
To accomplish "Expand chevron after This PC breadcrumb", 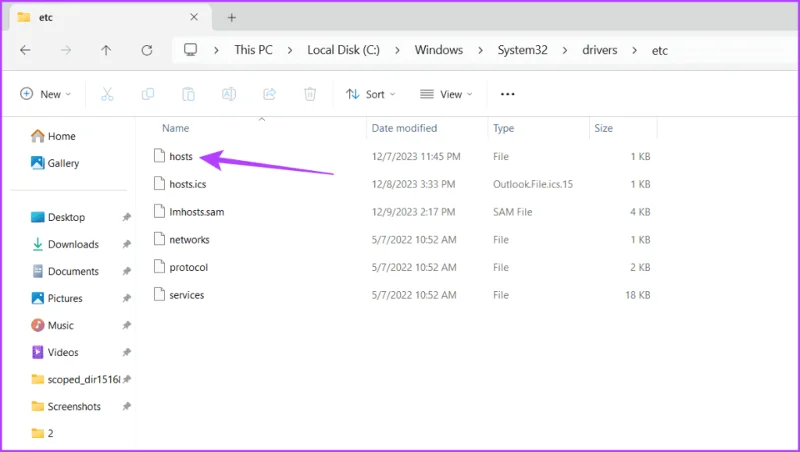I will [x=290, y=50].
